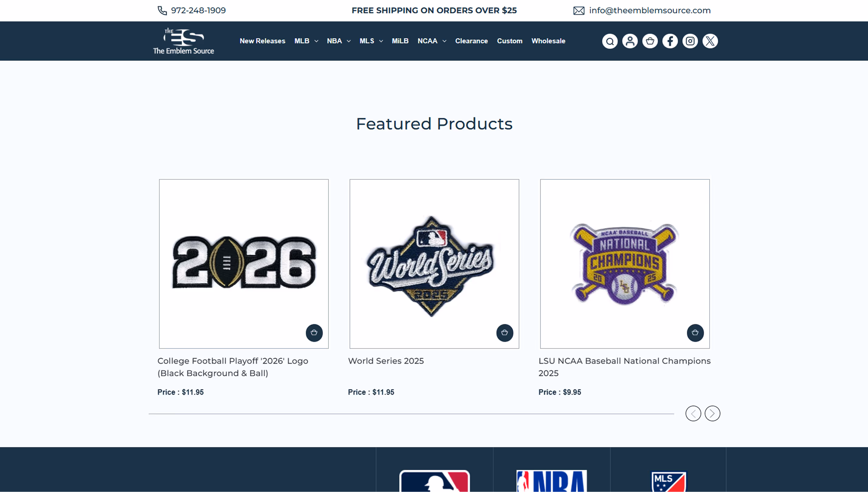Viewport: 868px width, 492px height.
Task: Click 'Price : $11.95' under World Series 2025
Action: click(371, 392)
